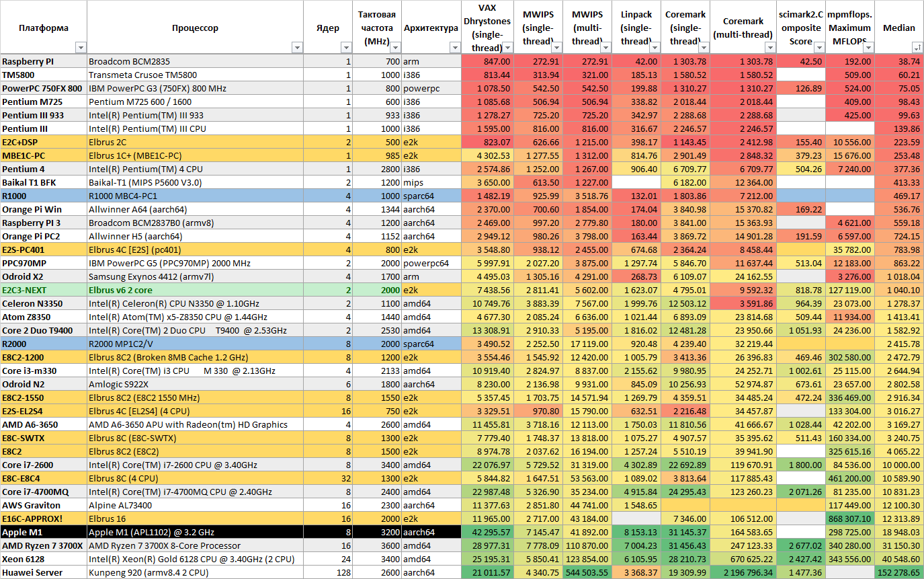Screen dimensions: 924x579
Task: Open the Платформа column filter dropdown
Action: pyautogui.click(x=81, y=48)
